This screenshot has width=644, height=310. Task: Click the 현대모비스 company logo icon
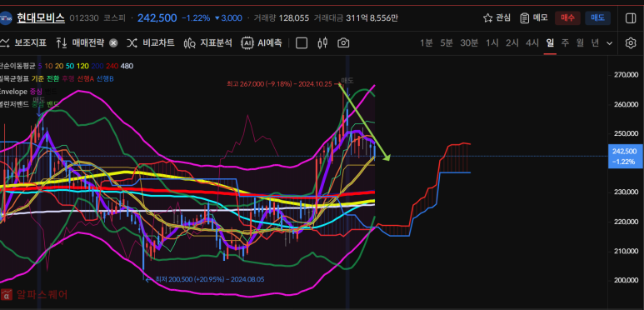pyautogui.click(x=6, y=18)
